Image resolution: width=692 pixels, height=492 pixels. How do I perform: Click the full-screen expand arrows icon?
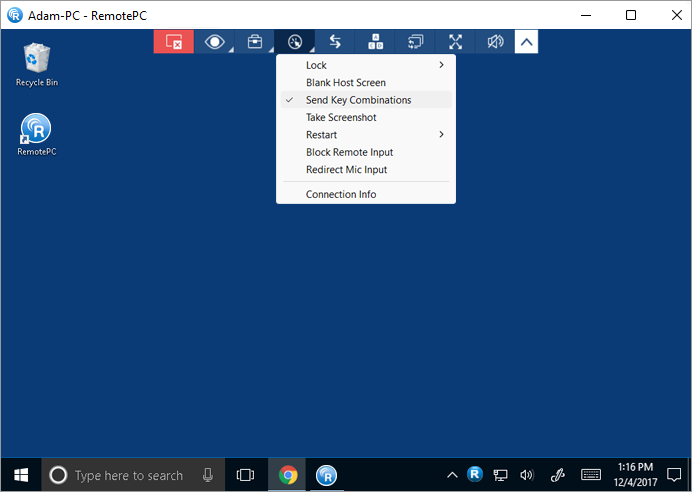tap(455, 42)
